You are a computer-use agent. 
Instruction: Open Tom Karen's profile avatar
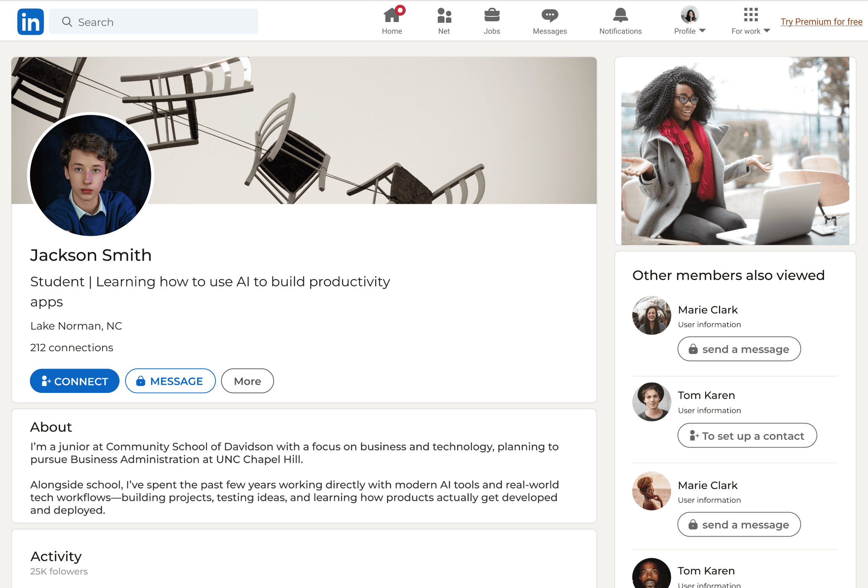652,402
